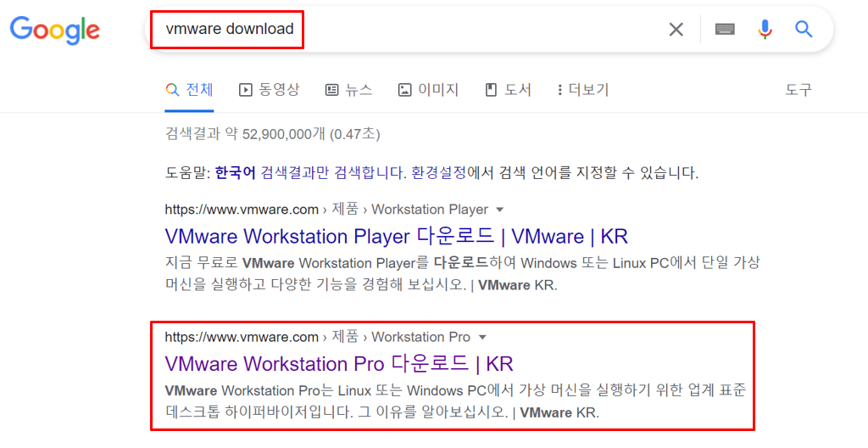Open the 도서 tab

509,90
